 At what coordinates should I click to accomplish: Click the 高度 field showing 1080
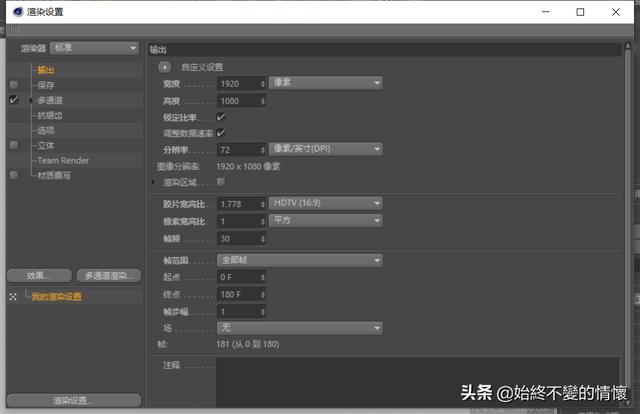click(242, 101)
